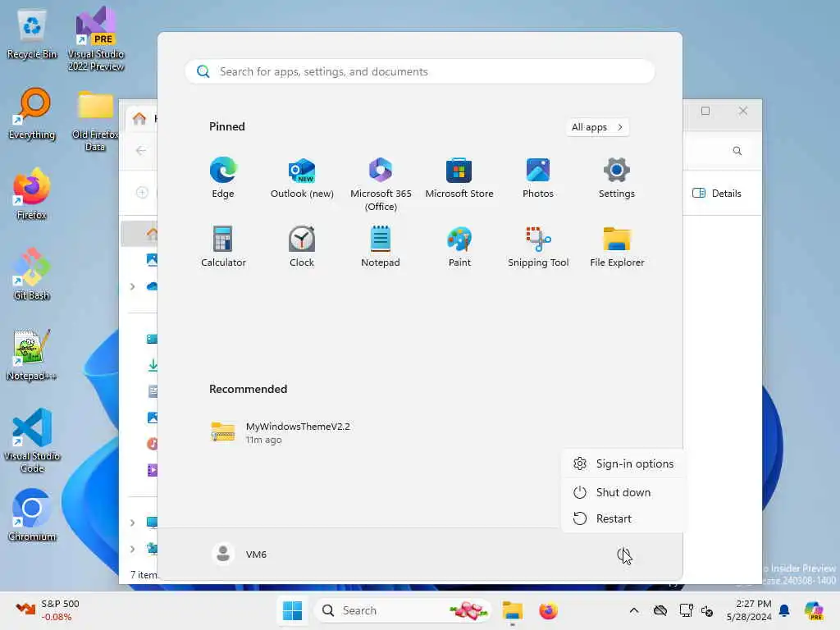
Task: Open the Microsoft Store pinned app
Action: (459, 178)
